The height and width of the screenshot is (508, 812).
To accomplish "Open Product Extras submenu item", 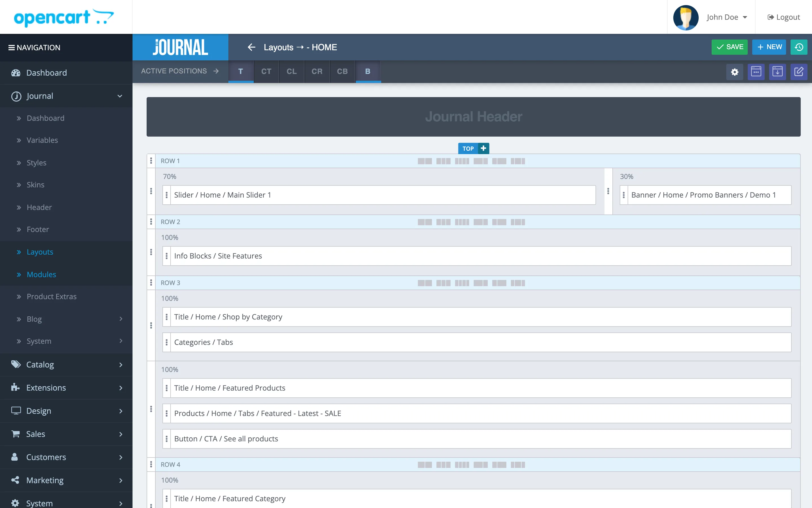I will click(52, 296).
